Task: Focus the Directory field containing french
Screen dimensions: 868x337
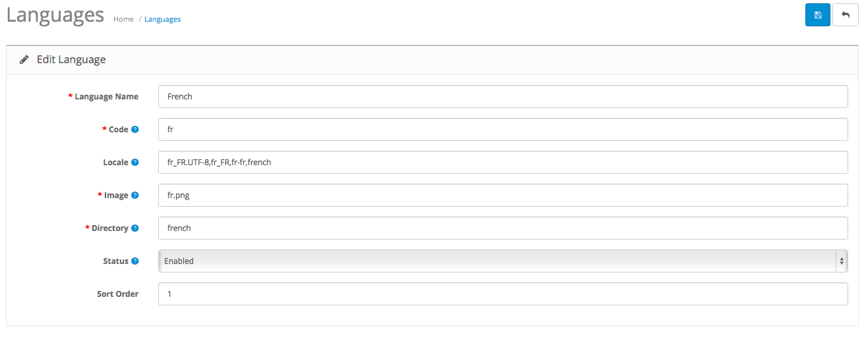Action: tap(503, 228)
